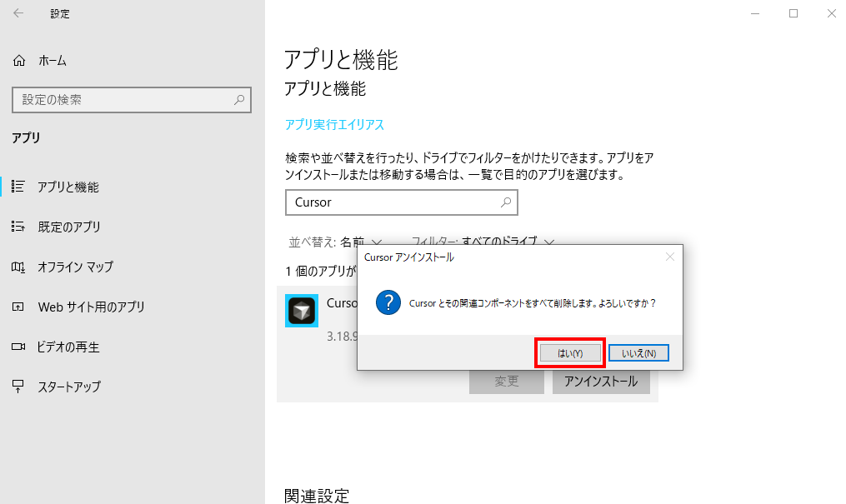Go to ホーム in settings sidebar
The width and height of the screenshot is (846, 504).
53,61
